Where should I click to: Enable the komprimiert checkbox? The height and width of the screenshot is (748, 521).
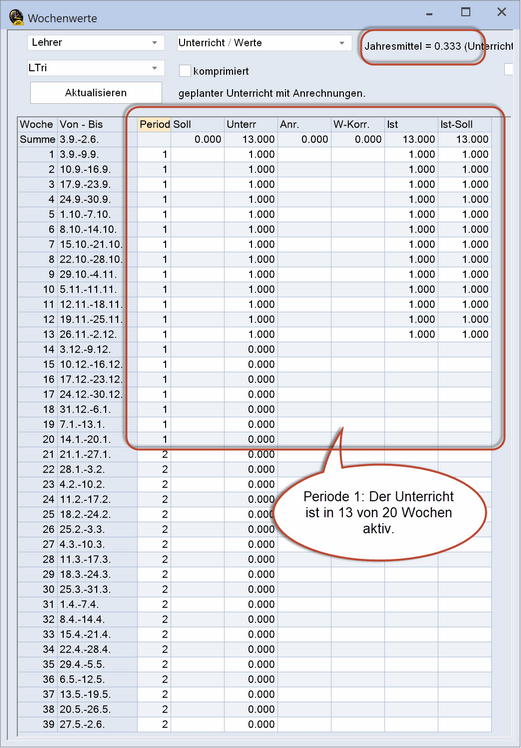[x=185, y=72]
